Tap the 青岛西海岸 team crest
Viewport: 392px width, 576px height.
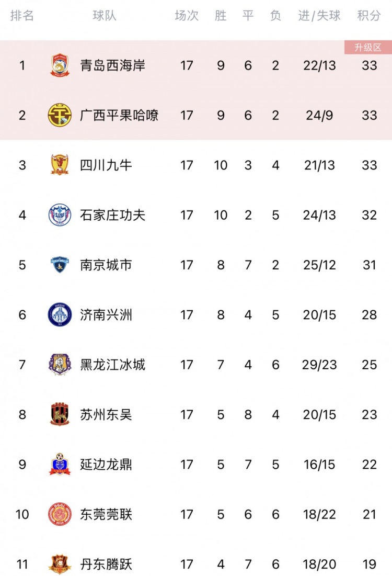[x=60, y=65]
